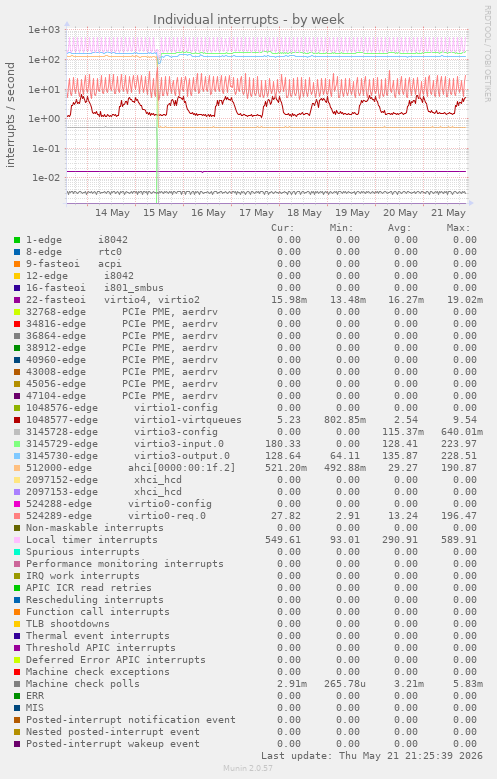Screen dimensions: 497x779
Task: Click the dark red virtio1-virtqueues legend swatch
Action: pos(17,420)
